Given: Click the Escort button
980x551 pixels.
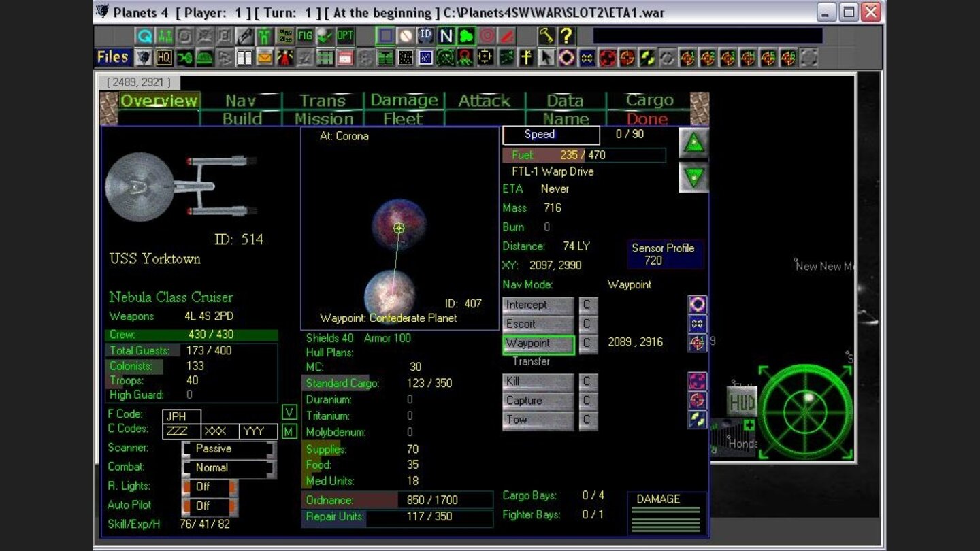Looking at the screenshot, I should click(x=538, y=324).
